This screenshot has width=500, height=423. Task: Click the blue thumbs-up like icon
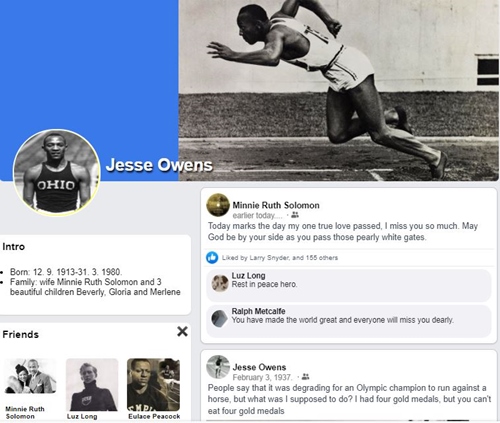tap(212, 258)
